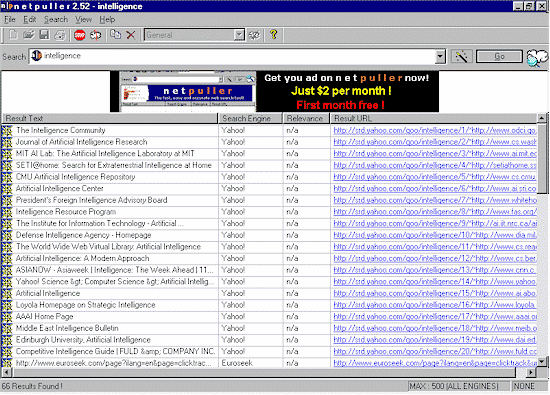This screenshot has height=395, width=550.
Task: Click the row icon beside Middle East Intelligence Bulletin
Action: click(x=7, y=328)
